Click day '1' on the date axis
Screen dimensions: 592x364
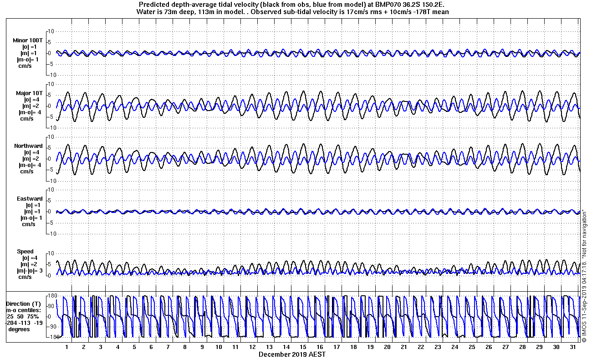point(67,347)
